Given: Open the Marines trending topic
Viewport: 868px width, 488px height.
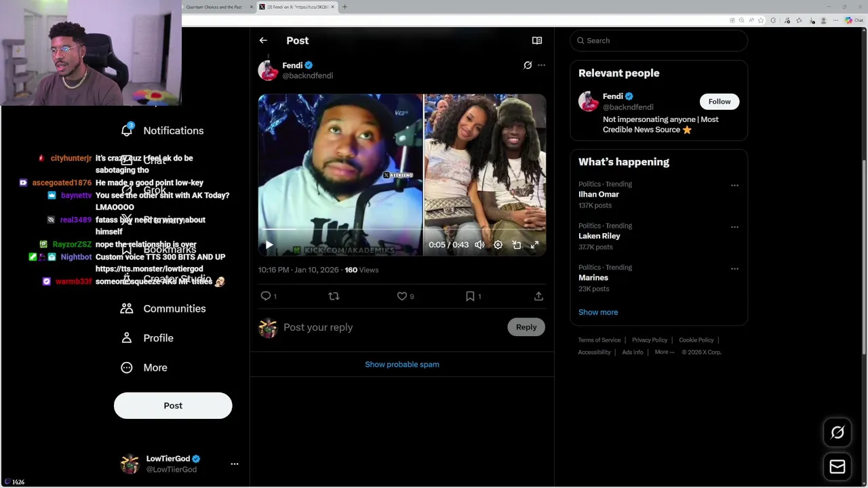Looking at the screenshot, I should [x=593, y=278].
